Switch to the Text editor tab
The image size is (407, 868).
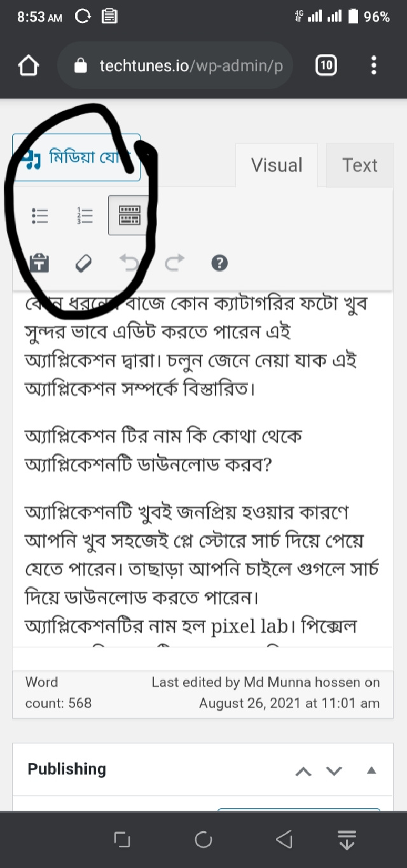tap(360, 165)
